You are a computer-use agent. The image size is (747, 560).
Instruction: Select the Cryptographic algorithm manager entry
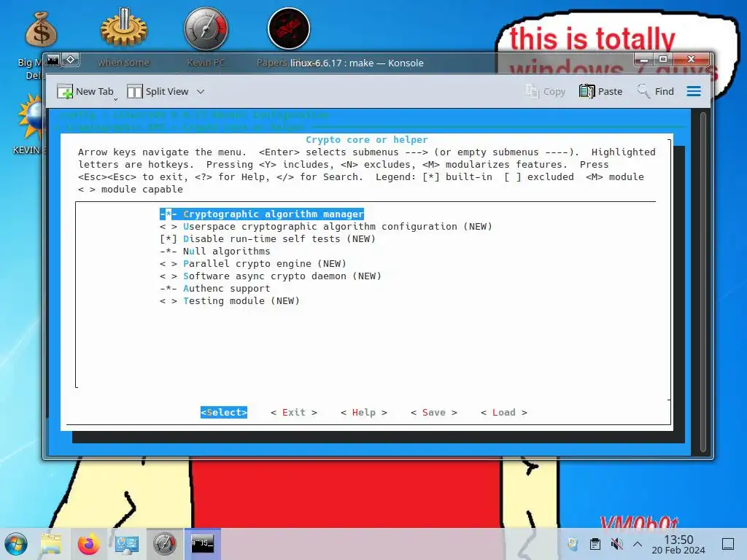point(262,214)
